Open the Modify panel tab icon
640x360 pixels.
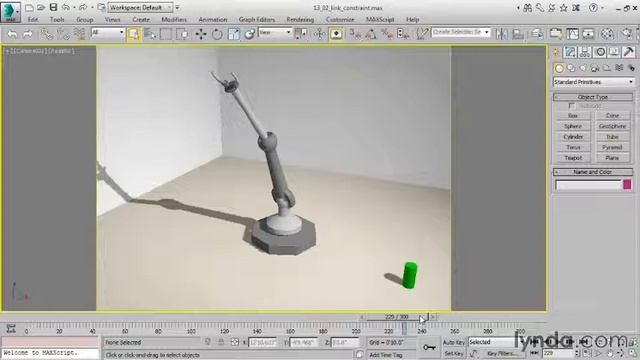pyautogui.click(x=570, y=52)
